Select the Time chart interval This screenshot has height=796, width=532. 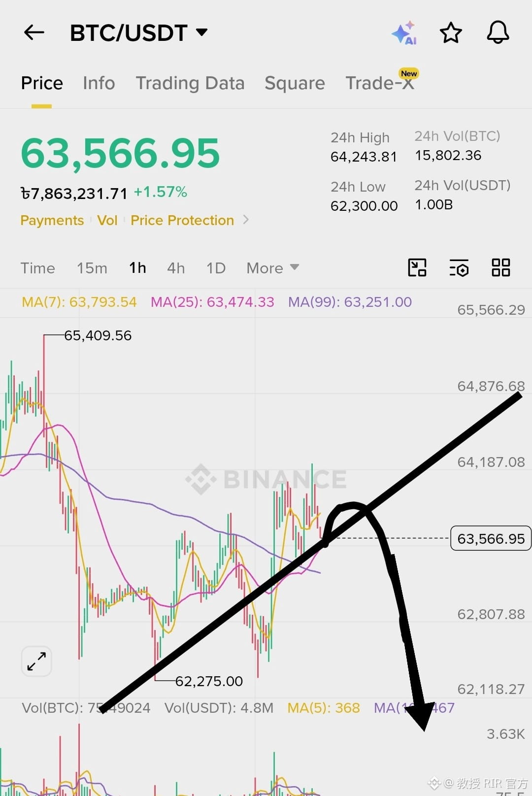coord(38,268)
